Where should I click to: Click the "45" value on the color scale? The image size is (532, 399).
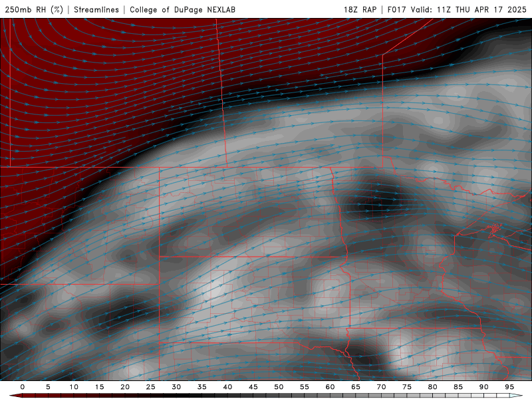pyautogui.click(x=253, y=387)
